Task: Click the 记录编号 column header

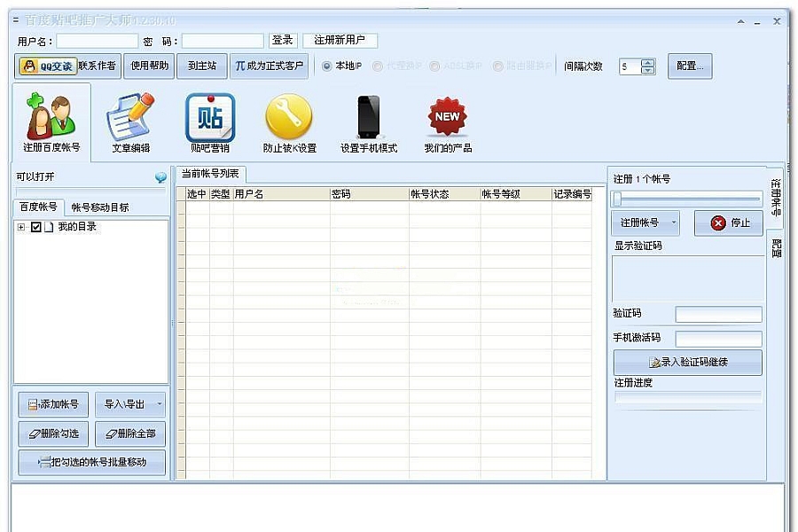Action: pyautogui.click(x=572, y=194)
